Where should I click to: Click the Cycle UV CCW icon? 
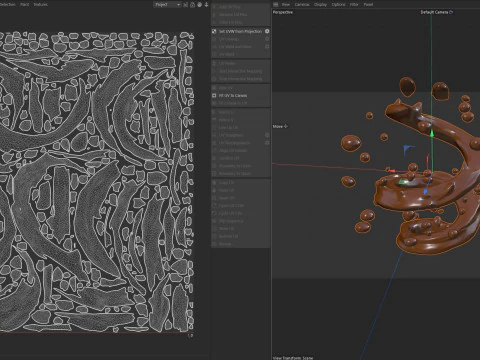[x=214, y=206]
